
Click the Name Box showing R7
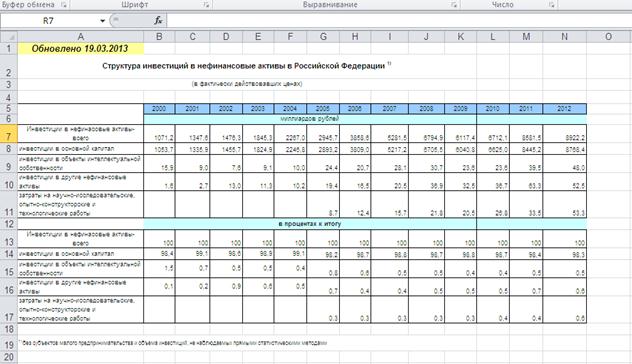[x=48, y=21]
